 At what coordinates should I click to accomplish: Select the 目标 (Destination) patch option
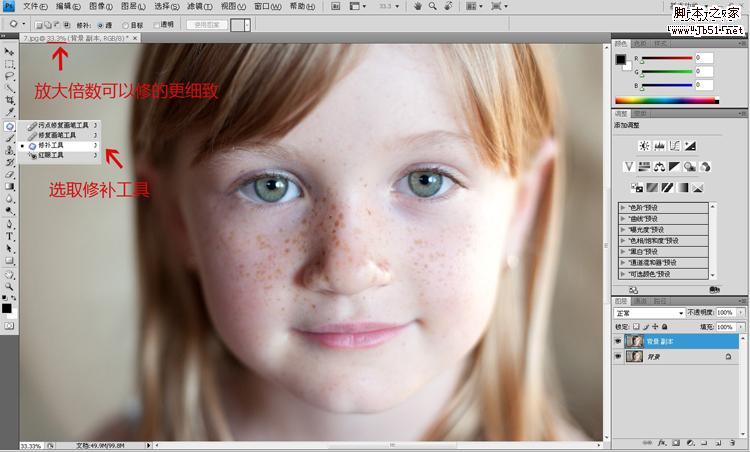(x=132, y=25)
